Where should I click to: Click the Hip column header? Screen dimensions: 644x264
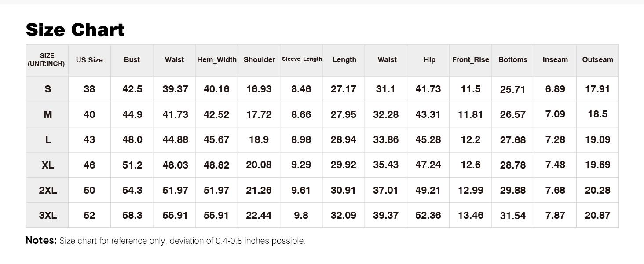point(429,59)
